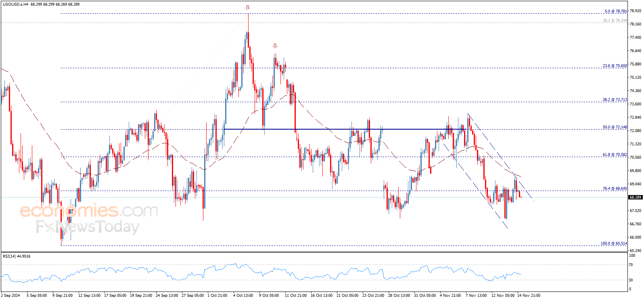The width and height of the screenshot is (644, 300).
Task: Click the 70.560 price axis label
Action: pyautogui.click(x=636, y=157)
